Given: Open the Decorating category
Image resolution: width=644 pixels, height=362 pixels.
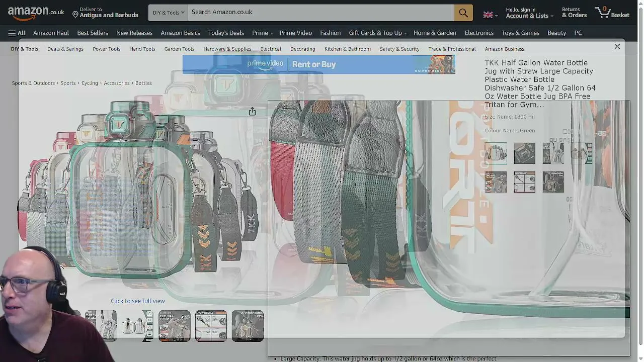Looking at the screenshot, I should point(303,49).
